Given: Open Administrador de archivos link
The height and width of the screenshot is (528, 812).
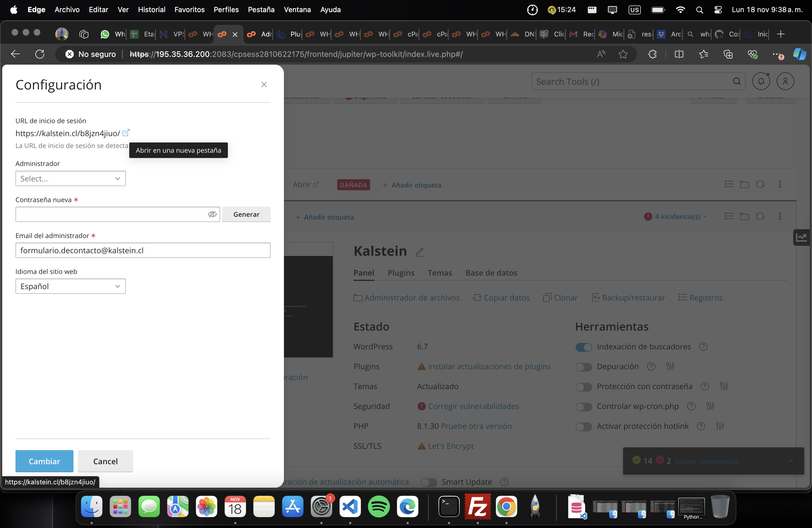Looking at the screenshot, I should tap(407, 298).
